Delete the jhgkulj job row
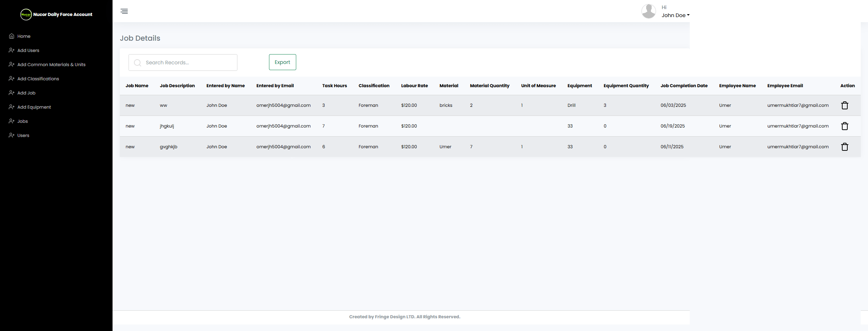This screenshot has width=868, height=331. pos(844,126)
